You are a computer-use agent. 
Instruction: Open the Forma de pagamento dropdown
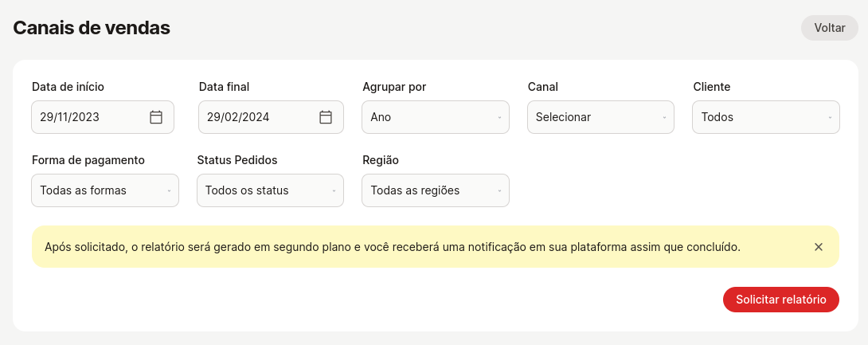click(105, 190)
